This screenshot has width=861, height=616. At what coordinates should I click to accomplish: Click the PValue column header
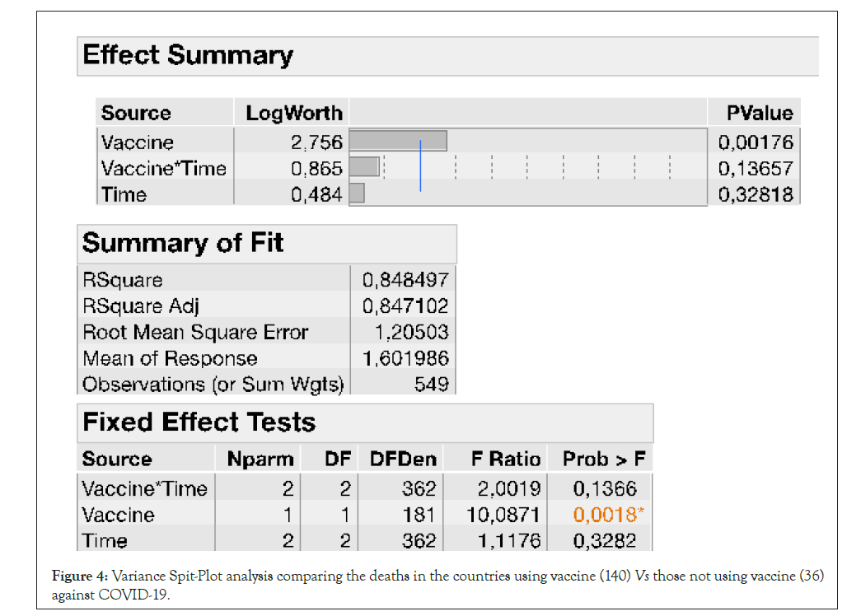click(x=759, y=113)
